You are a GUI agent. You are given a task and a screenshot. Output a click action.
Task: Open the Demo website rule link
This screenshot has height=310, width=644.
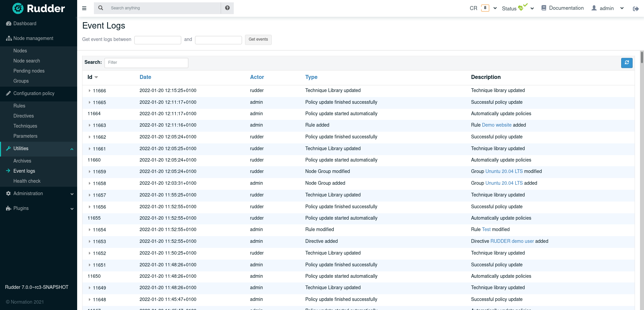[496, 125]
